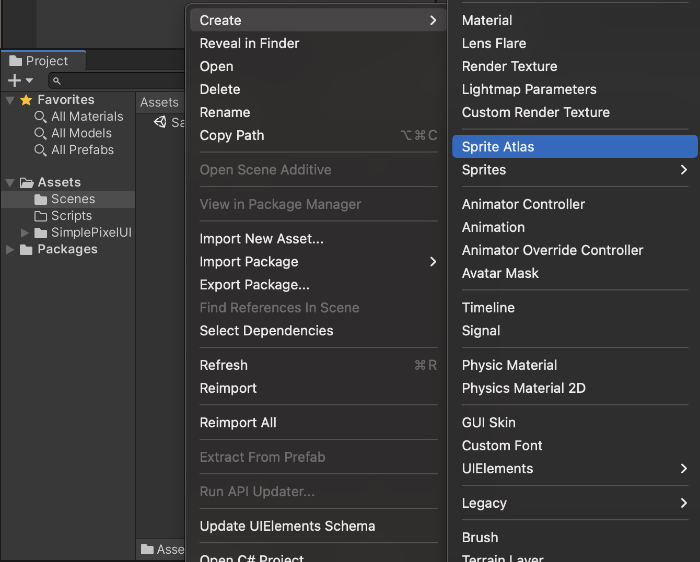Choose Refresh menu item
700x562 pixels.
tap(317, 365)
